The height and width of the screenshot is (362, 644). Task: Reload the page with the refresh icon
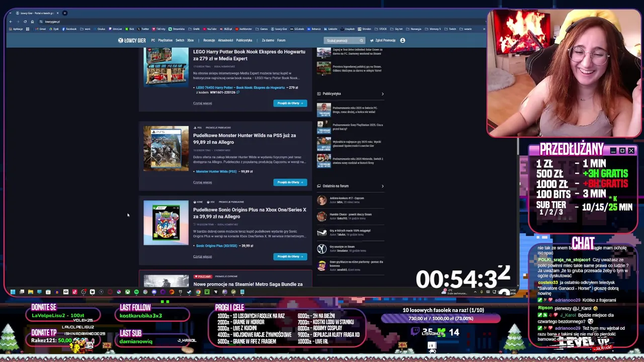(x=25, y=22)
